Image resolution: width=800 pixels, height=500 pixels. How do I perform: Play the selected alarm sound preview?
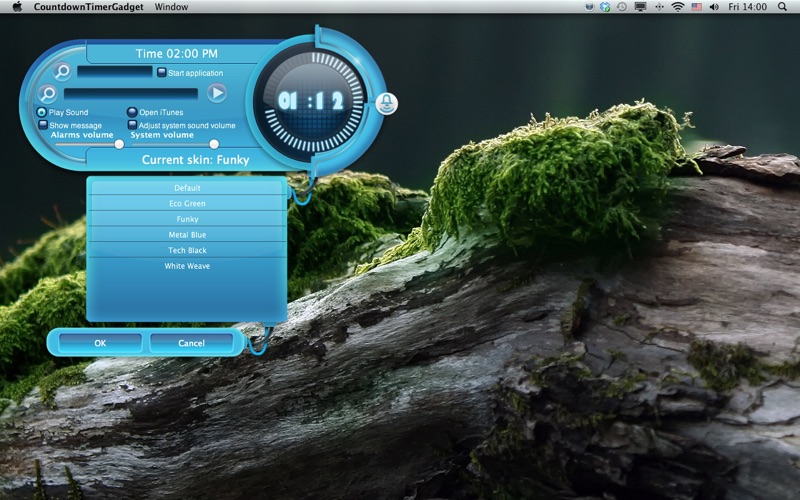217,93
